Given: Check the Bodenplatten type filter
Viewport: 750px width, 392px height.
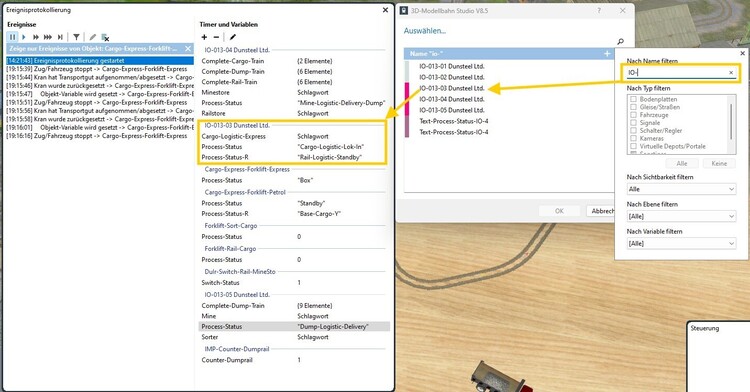Looking at the screenshot, I should (633, 99).
